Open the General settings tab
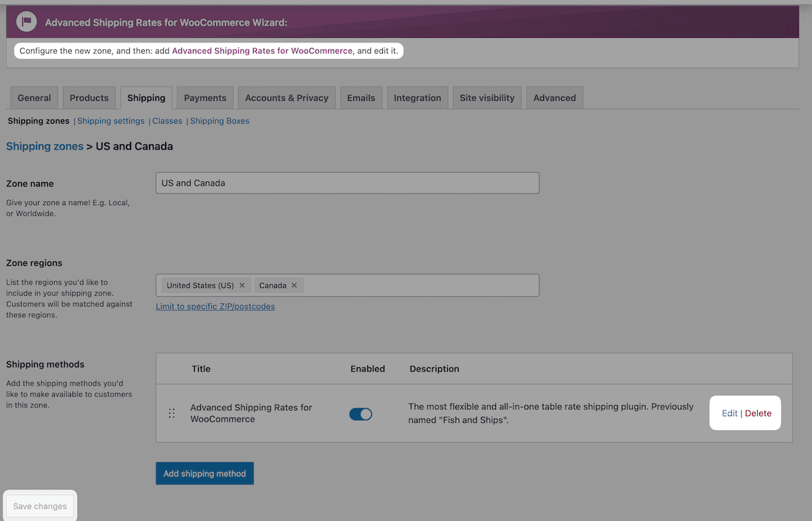 click(35, 97)
